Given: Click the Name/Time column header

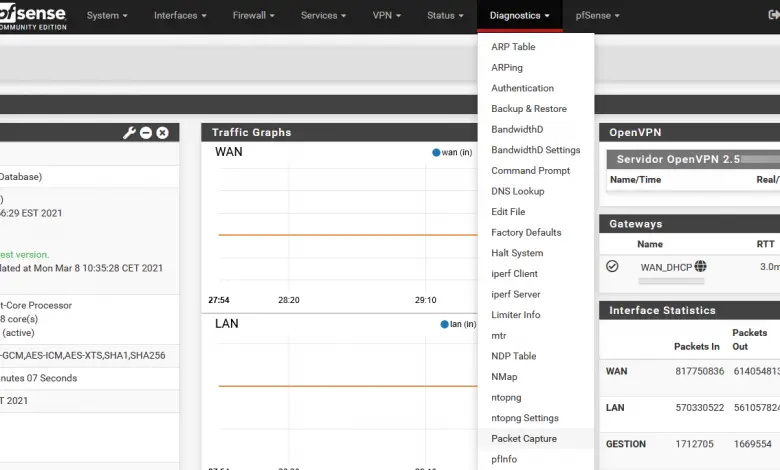Looking at the screenshot, I should [635, 180].
